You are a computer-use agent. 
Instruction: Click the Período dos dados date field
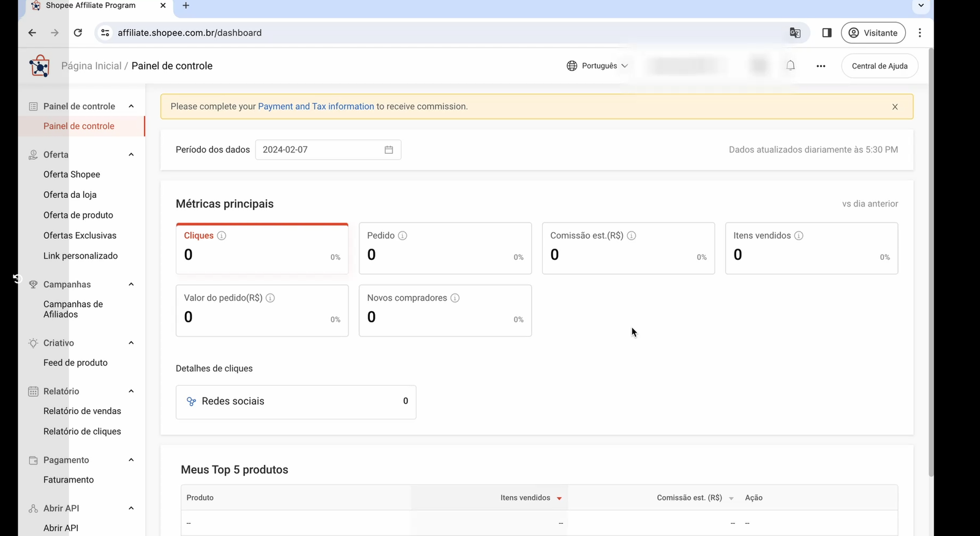(x=328, y=150)
